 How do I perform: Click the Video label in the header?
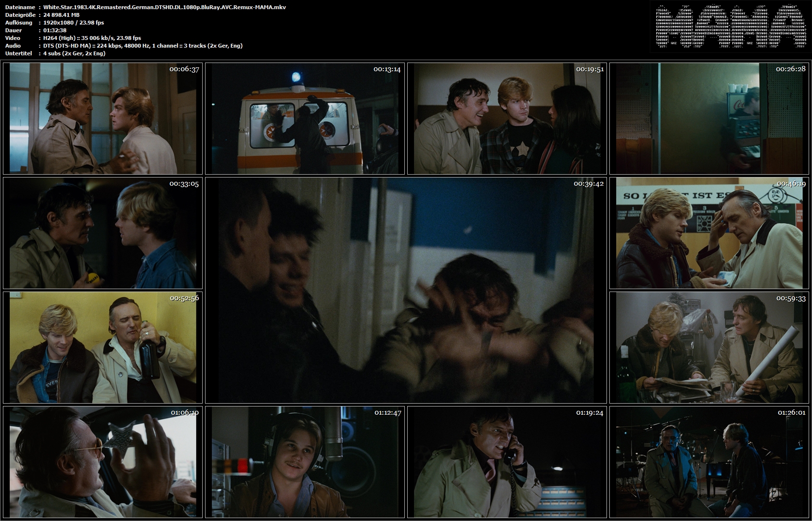point(13,38)
